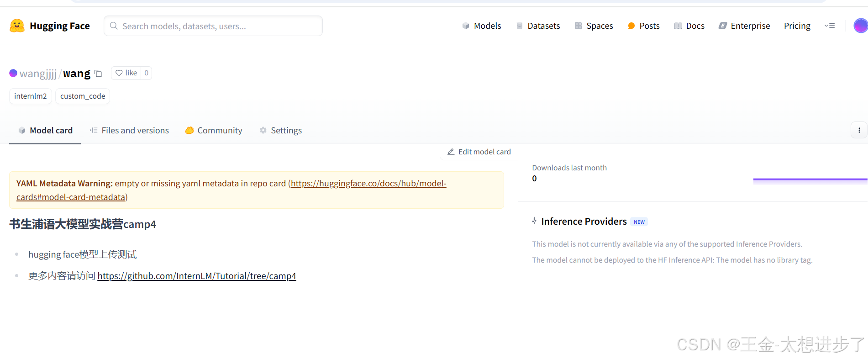Click the hugging face模型上传测试 bullet text
The height and width of the screenshot is (359, 868).
point(83,254)
